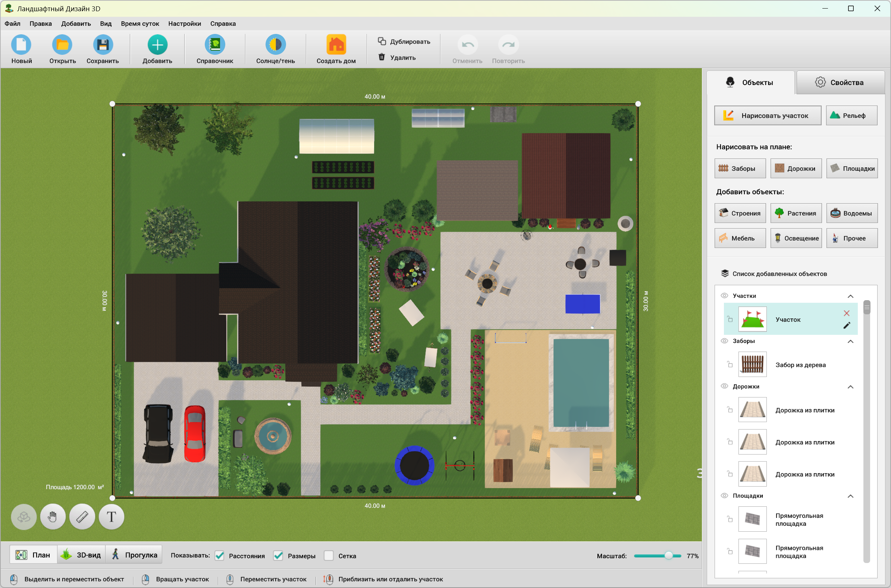Open the Справочник reference guide

tap(214, 45)
